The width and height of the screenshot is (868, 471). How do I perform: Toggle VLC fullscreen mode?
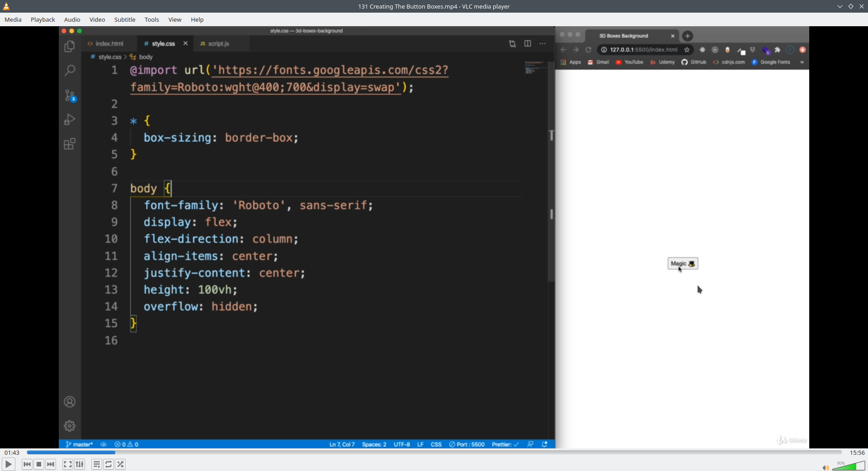tap(67, 464)
